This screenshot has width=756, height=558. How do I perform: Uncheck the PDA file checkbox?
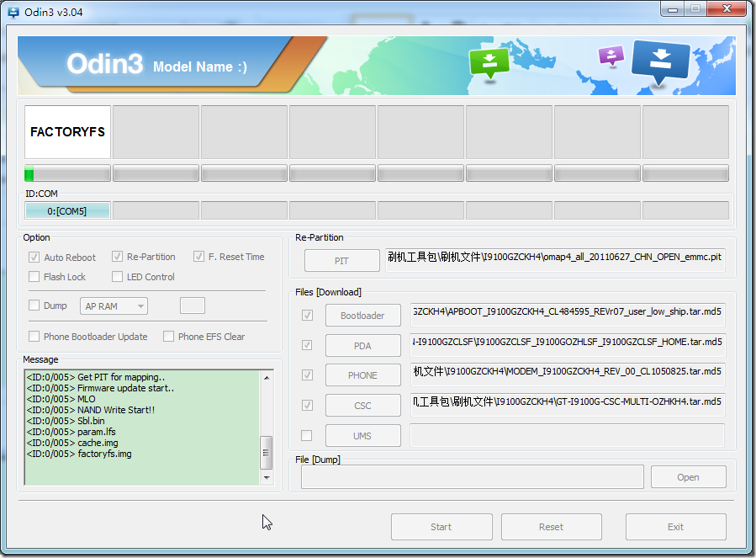point(307,346)
